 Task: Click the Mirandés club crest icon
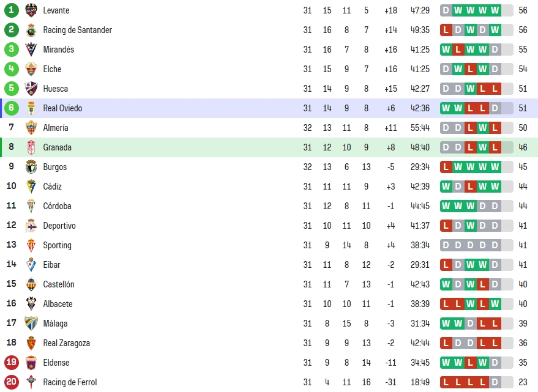(x=31, y=50)
